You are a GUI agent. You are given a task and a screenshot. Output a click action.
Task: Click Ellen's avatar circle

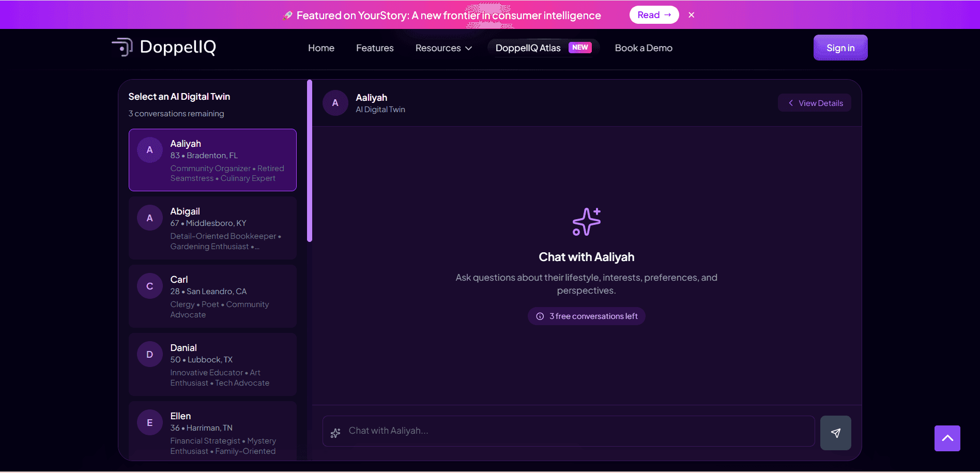[150, 423]
